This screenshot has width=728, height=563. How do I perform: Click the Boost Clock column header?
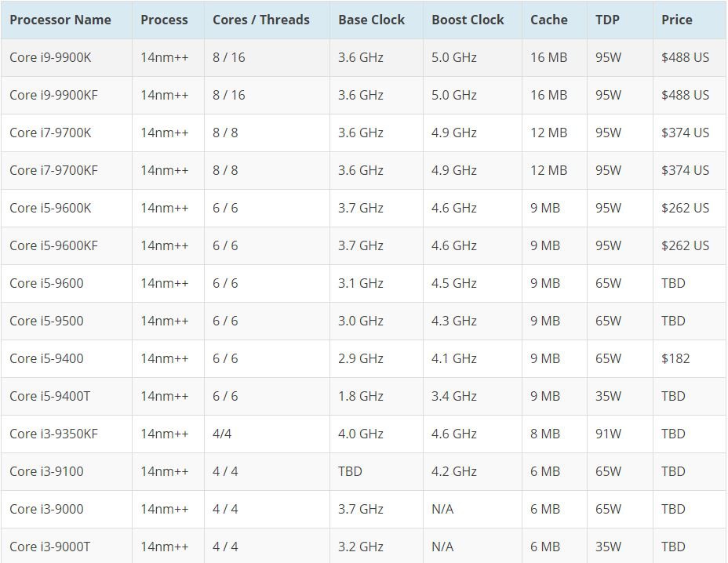tap(468, 20)
